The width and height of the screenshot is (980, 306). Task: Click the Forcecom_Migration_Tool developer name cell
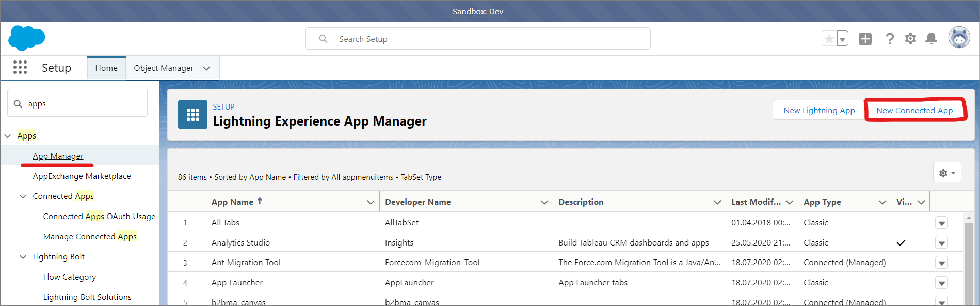tap(432, 263)
